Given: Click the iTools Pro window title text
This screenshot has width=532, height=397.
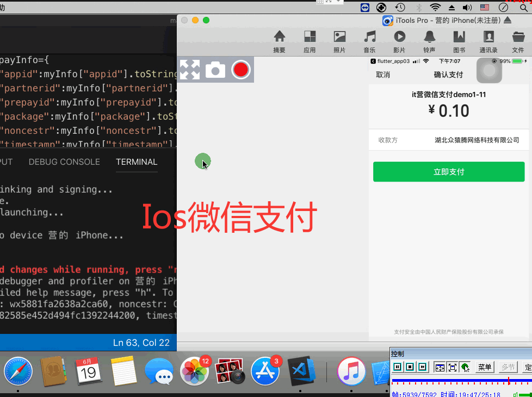Looking at the screenshot, I should coord(448,20).
